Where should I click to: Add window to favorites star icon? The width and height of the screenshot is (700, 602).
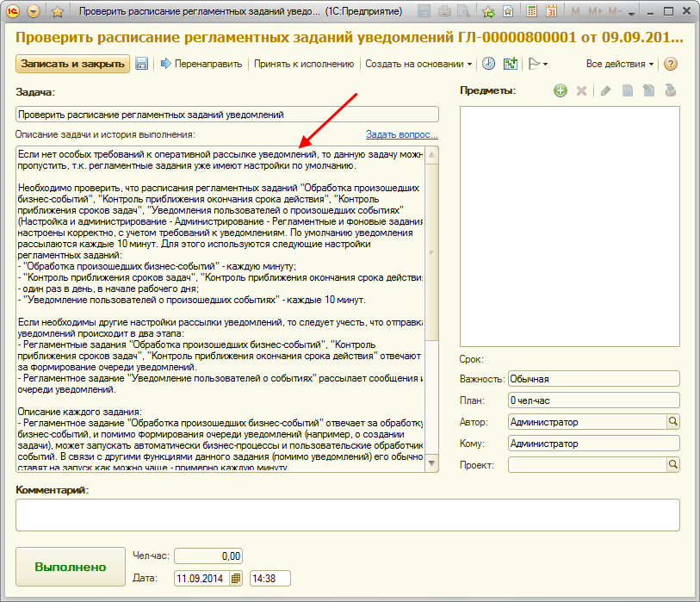click(x=57, y=11)
